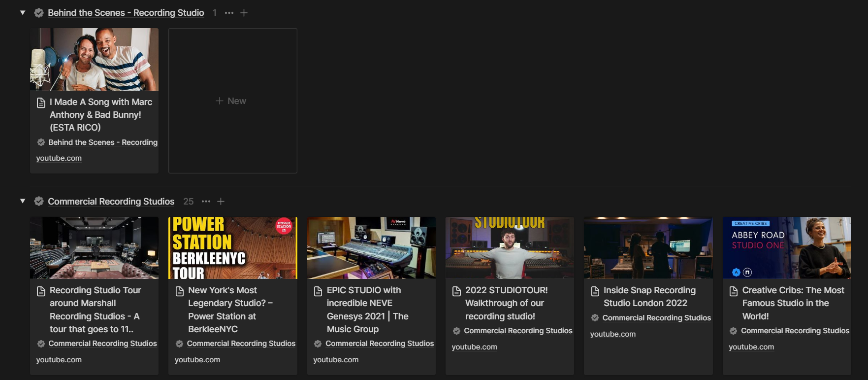
Task: Open youtube.com link on I Made A Song card
Action: click(x=59, y=158)
